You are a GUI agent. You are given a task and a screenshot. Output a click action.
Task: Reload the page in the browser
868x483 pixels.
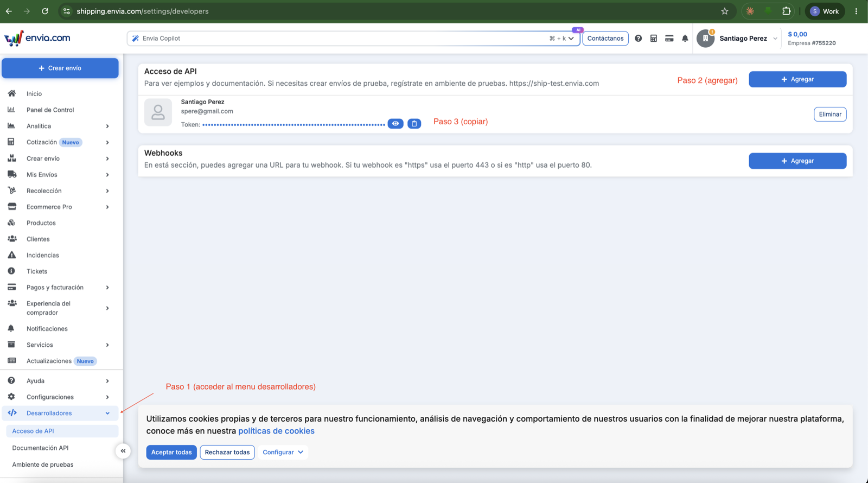tap(45, 11)
